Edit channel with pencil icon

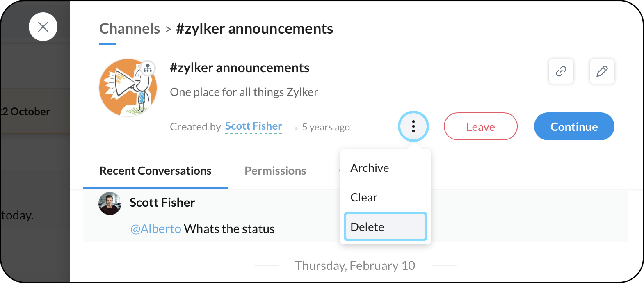pyautogui.click(x=602, y=71)
